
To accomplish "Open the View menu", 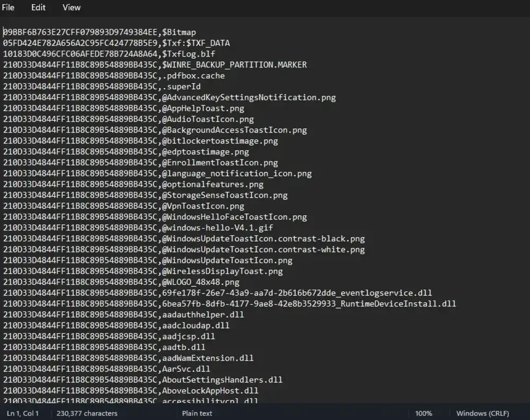I will [72, 7].
